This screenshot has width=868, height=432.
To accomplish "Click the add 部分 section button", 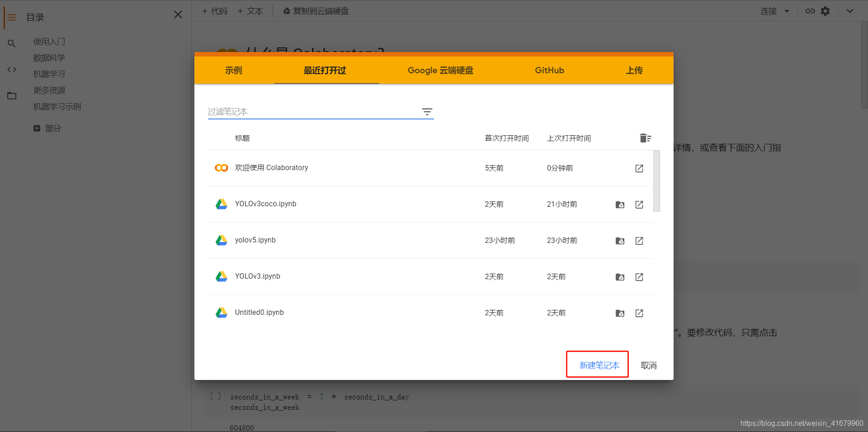I will coord(47,128).
